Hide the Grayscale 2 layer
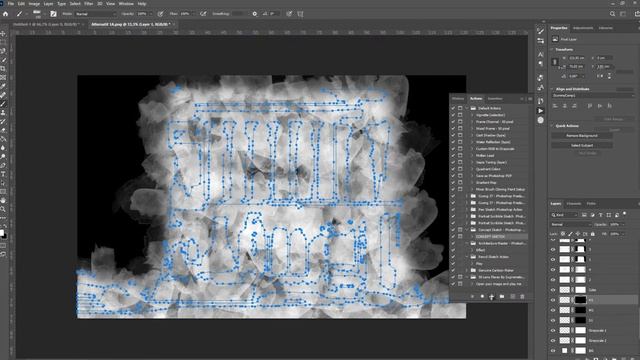 pos(553,340)
